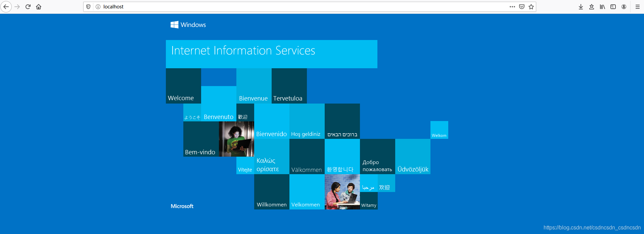The height and width of the screenshot is (234, 644).
Task: Bookmark this page with star icon
Action: [531, 7]
